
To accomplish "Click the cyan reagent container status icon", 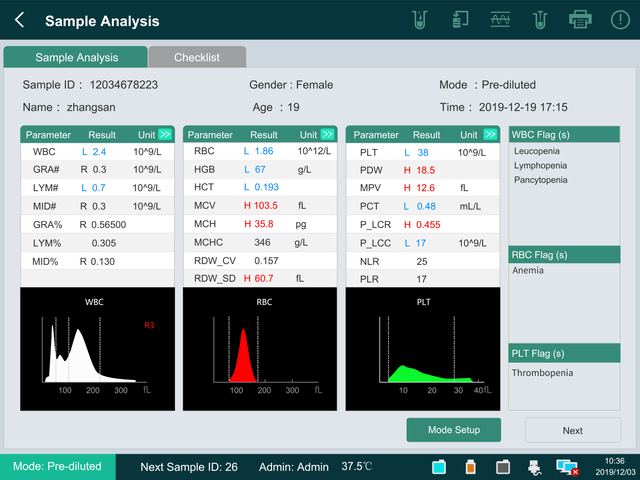I will [x=438, y=467].
